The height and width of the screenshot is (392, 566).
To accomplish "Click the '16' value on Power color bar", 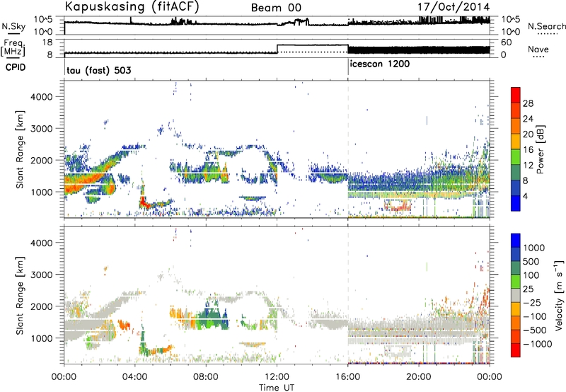I will point(528,150).
